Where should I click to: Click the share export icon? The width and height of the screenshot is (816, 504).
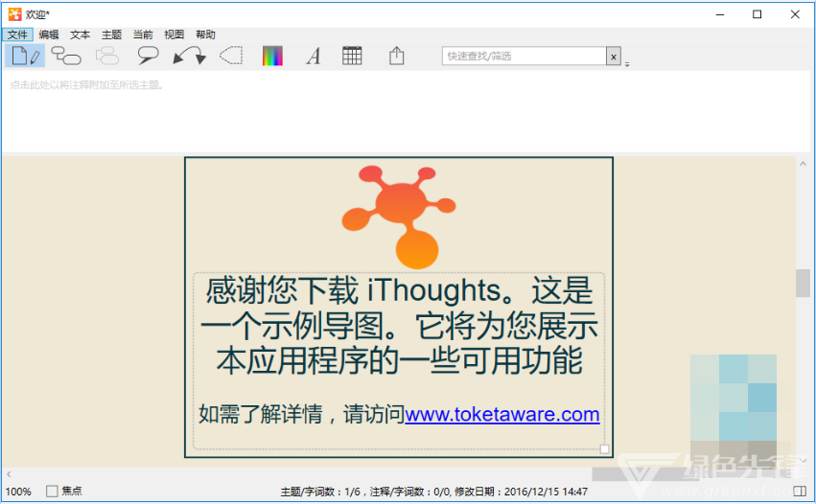[x=397, y=56]
